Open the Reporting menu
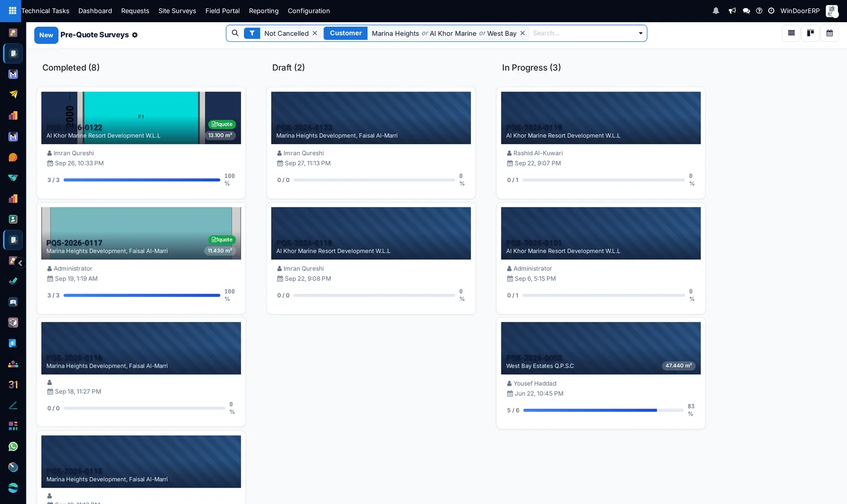 (x=264, y=11)
